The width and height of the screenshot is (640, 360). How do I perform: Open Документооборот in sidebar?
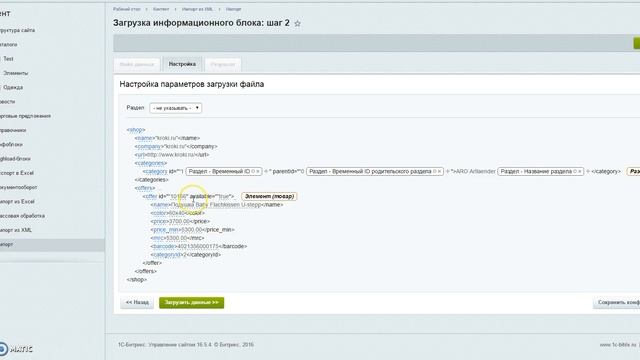[18, 187]
